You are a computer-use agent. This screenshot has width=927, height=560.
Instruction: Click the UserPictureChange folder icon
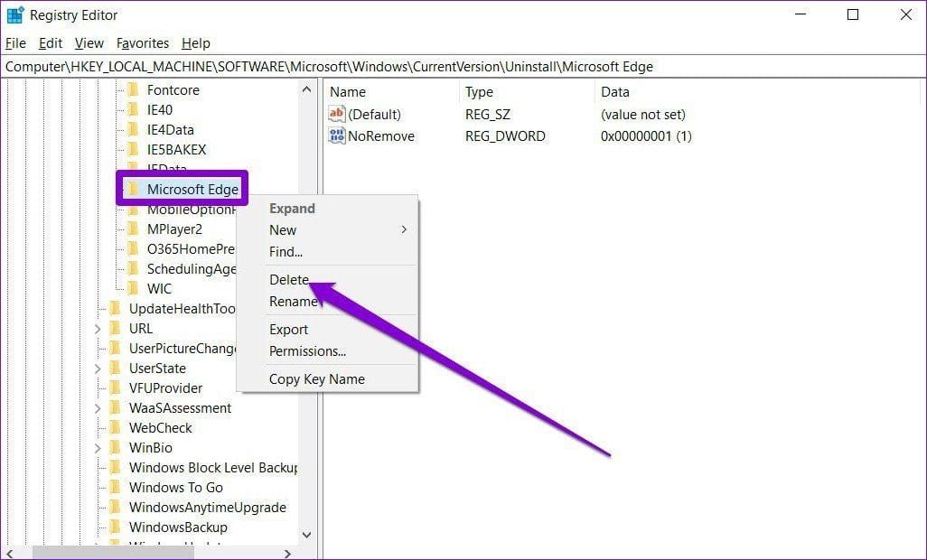116,348
